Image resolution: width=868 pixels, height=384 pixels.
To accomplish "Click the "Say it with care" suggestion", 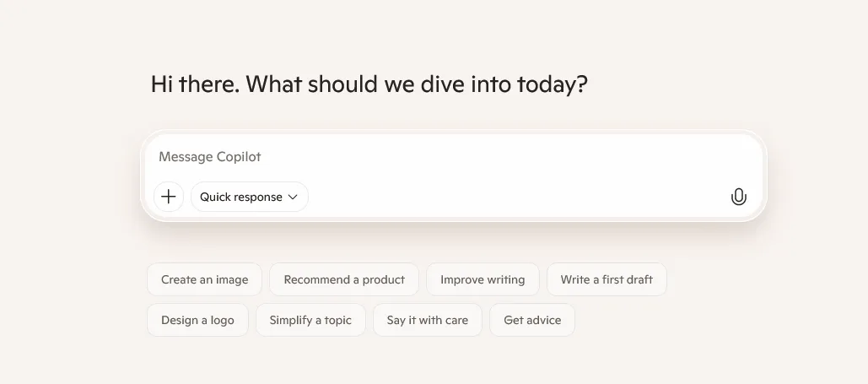I will [x=427, y=320].
